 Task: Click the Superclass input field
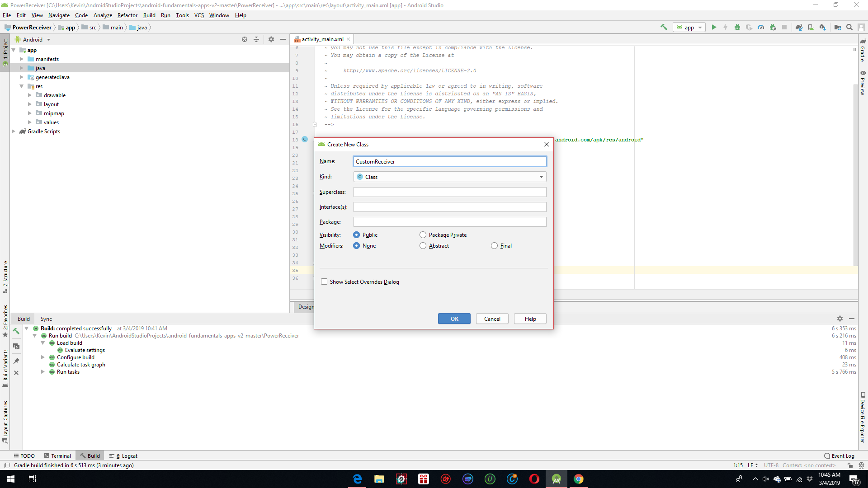[x=450, y=192]
